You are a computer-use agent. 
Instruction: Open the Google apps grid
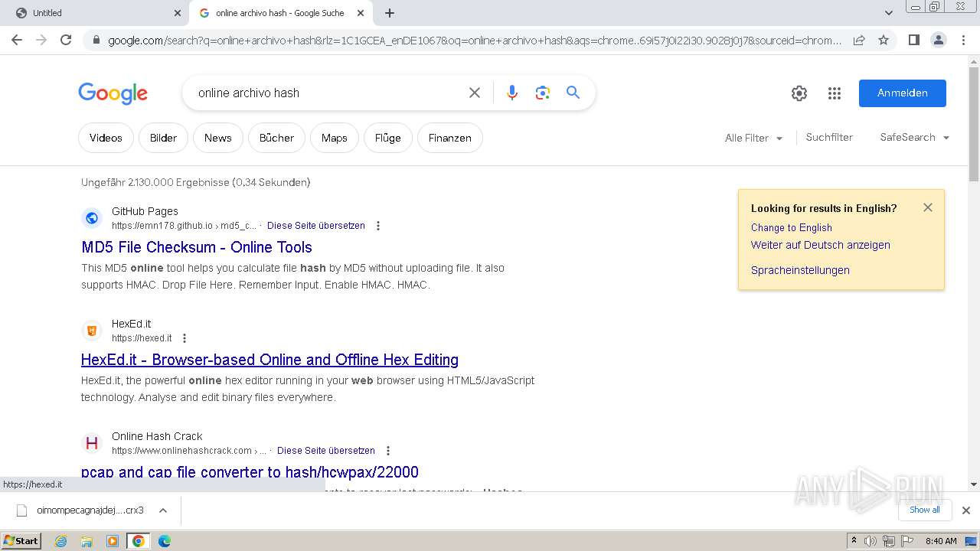pos(835,93)
